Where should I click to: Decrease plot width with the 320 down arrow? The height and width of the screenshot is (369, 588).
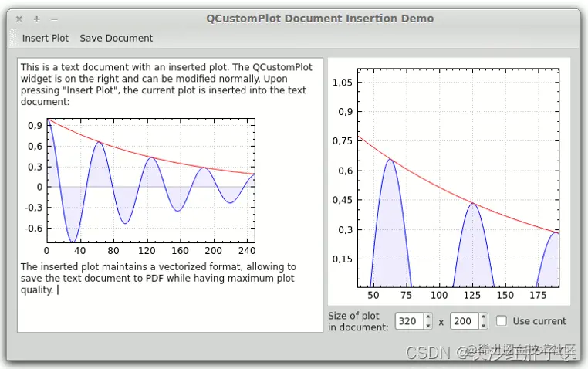coord(428,325)
